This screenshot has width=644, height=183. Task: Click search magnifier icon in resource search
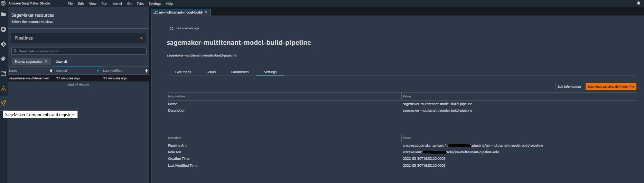click(x=15, y=51)
